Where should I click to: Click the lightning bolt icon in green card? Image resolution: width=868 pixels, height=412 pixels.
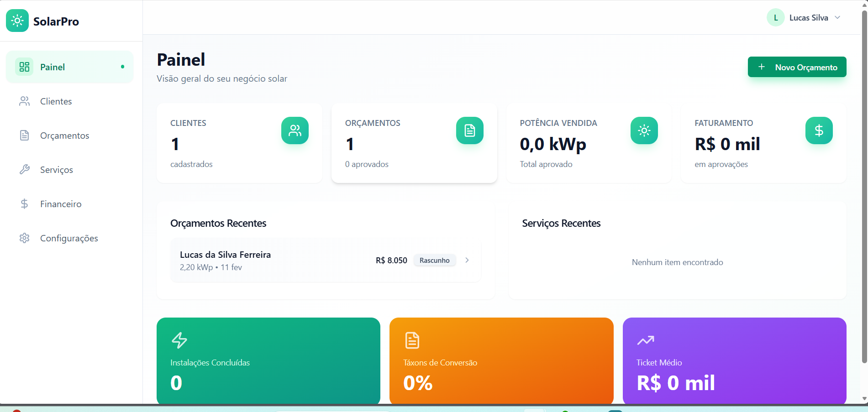pyautogui.click(x=179, y=340)
